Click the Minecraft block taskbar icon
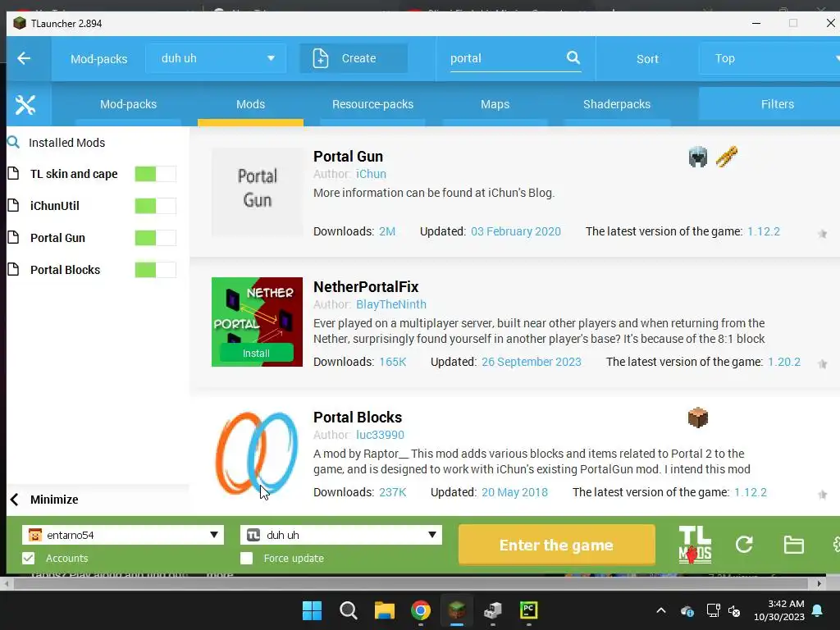 [456, 610]
